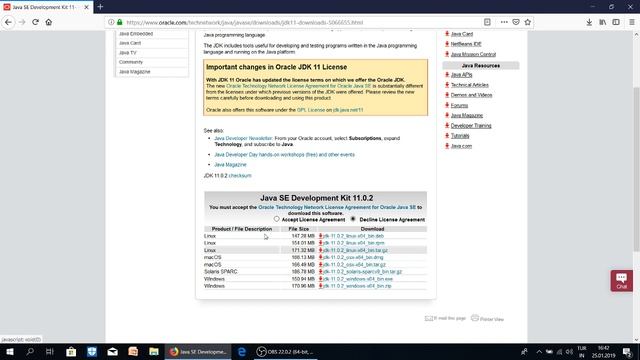640x360 pixels.
Task: Download jdk-11.0.2 osx-x64 tar.gz file
Action: [354, 264]
